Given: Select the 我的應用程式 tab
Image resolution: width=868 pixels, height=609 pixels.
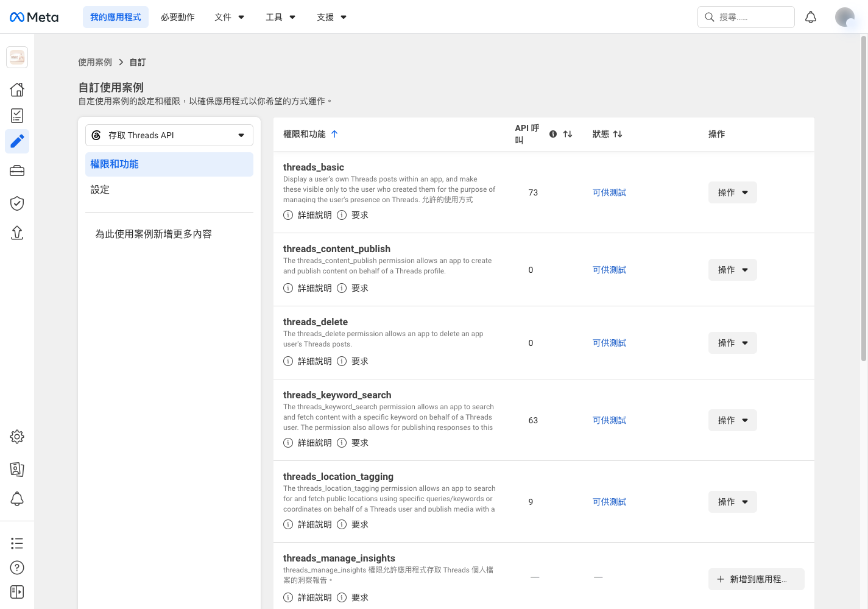Looking at the screenshot, I should [116, 17].
